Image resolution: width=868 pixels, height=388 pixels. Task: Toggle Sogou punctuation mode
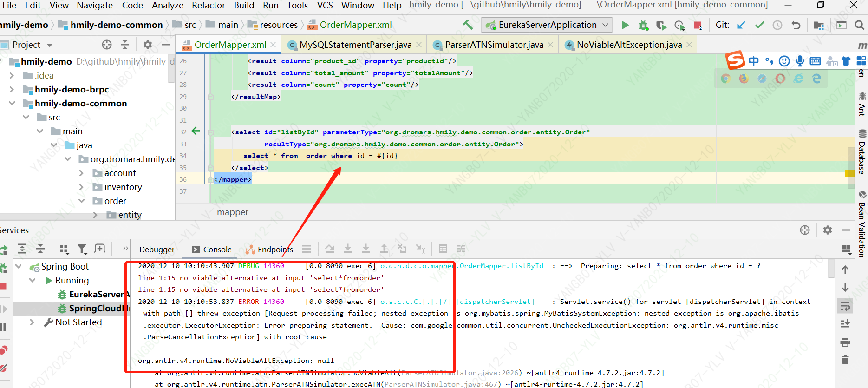click(769, 61)
